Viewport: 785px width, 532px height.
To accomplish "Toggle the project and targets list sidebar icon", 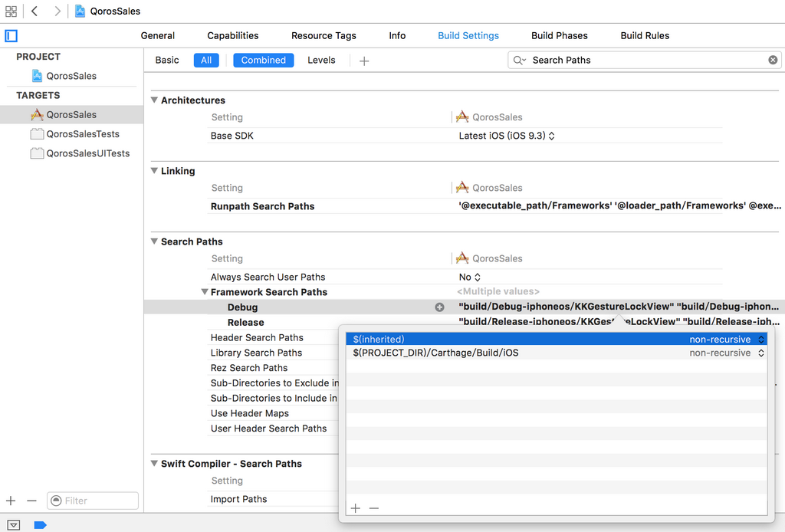I will [x=11, y=35].
